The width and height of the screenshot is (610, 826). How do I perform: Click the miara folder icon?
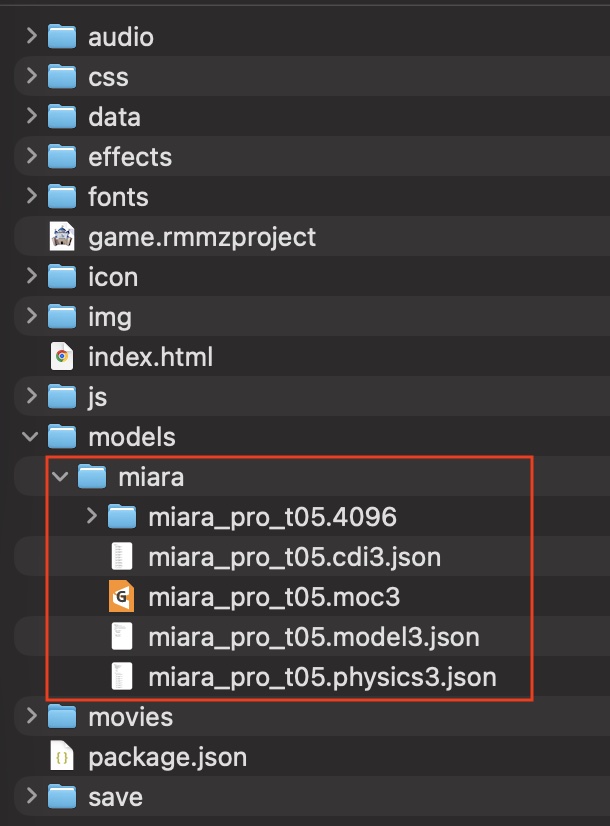point(92,477)
